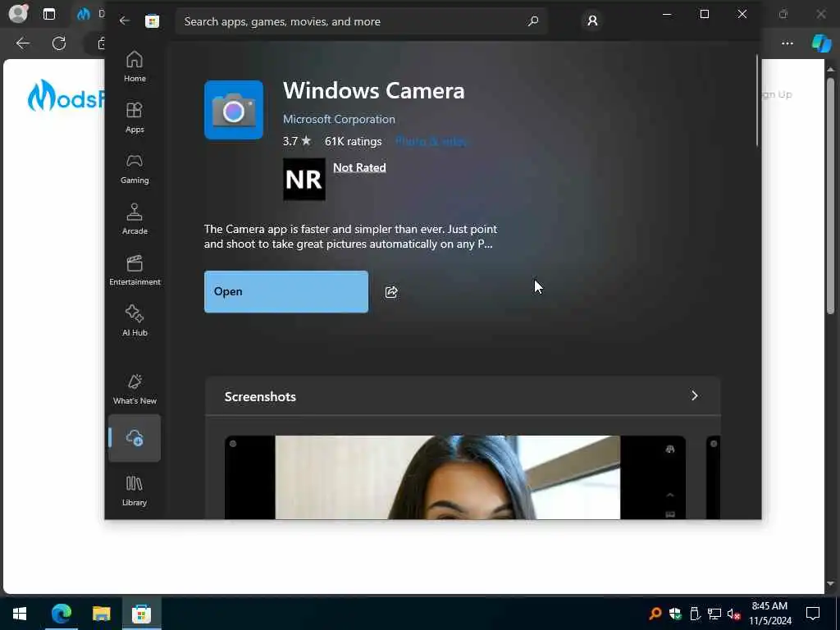Click Microsoft Store taskbar icon
This screenshot has height=630, width=840.
pos(141,614)
